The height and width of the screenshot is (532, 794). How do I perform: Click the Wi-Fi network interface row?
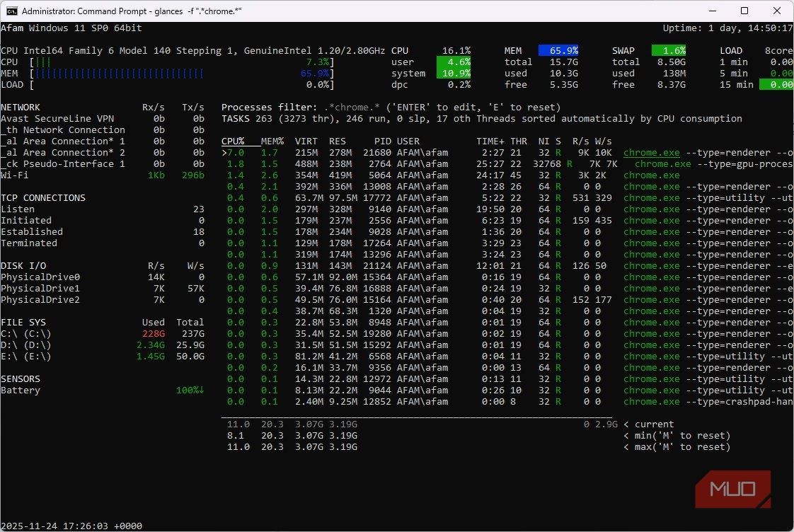[x=103, y=175]
